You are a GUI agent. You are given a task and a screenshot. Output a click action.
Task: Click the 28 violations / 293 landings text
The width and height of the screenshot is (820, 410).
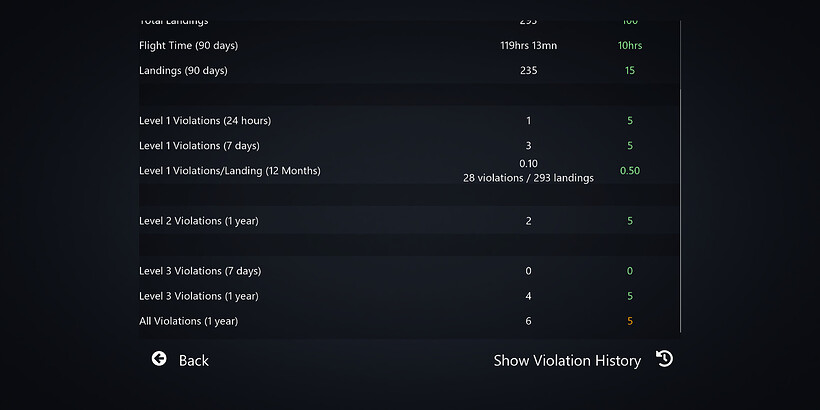coord(528,178)
